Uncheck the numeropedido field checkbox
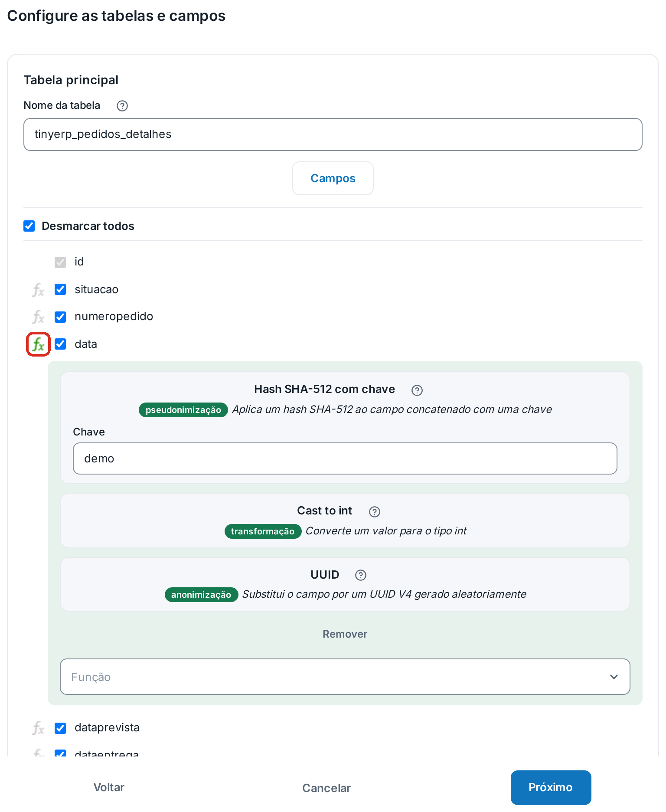 [x=60, y=317]
